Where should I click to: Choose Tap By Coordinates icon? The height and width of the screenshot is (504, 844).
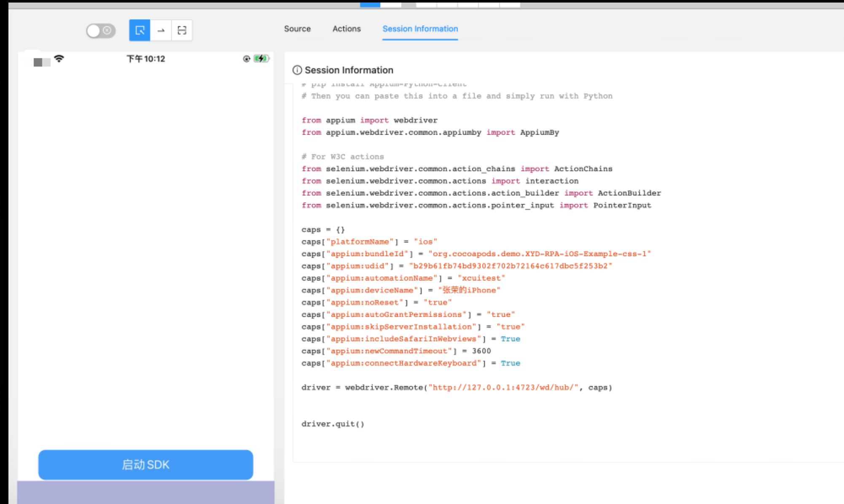pos(182,30)
